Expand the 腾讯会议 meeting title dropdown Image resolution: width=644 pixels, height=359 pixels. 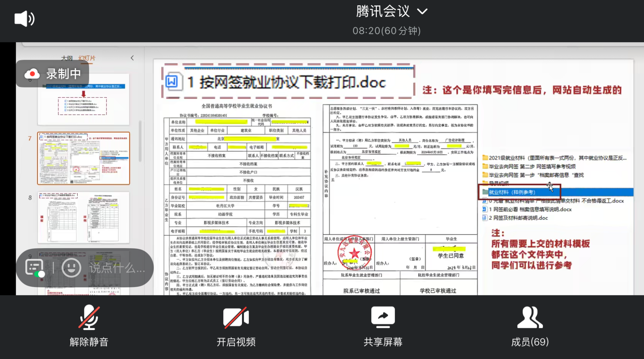pos(422,12)
